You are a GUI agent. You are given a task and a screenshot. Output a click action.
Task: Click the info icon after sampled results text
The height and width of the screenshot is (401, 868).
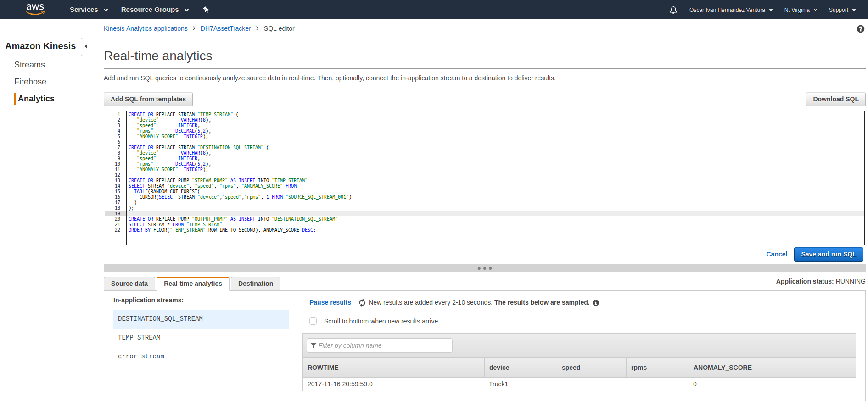596,303
